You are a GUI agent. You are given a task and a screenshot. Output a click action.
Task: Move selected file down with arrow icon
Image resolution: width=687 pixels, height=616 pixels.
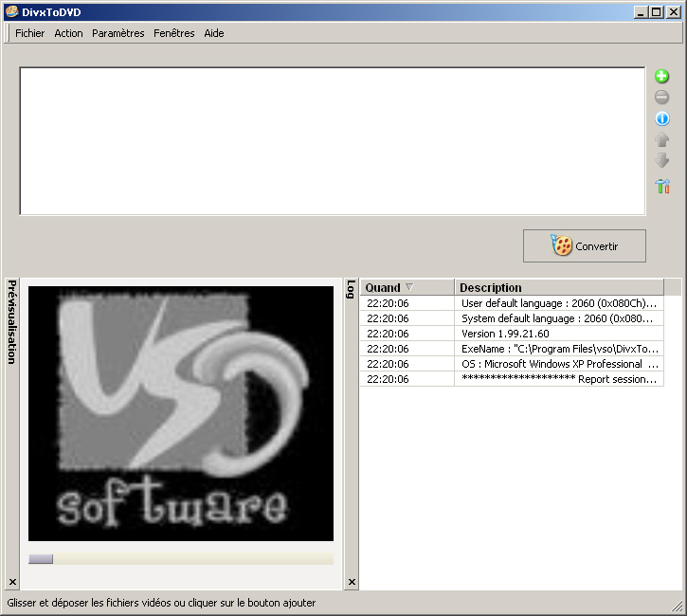[x=662, y=160]
